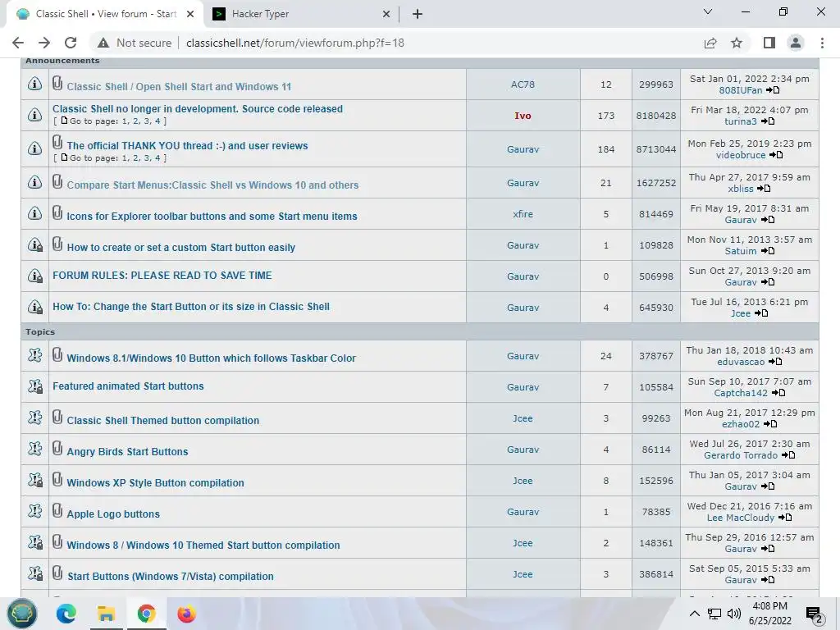Click announcement icon of FORUM RULES row
Image resolution: width=840 pixels, height=630 pixels.
click(34, 276)
